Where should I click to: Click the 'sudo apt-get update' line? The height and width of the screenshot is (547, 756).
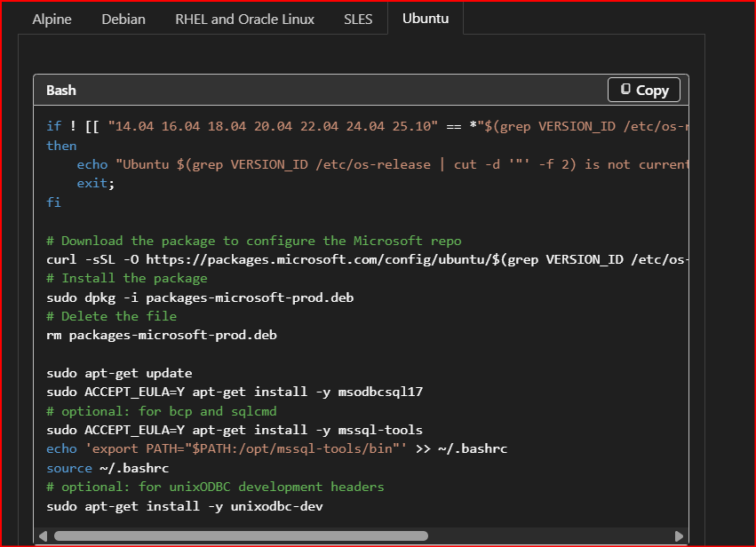(x=119, y=374)
